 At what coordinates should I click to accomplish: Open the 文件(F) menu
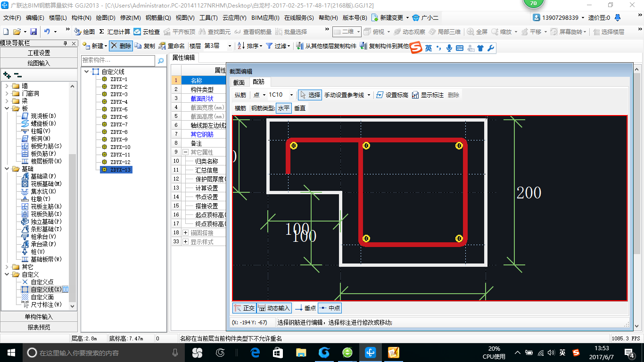tap(12, 17)
